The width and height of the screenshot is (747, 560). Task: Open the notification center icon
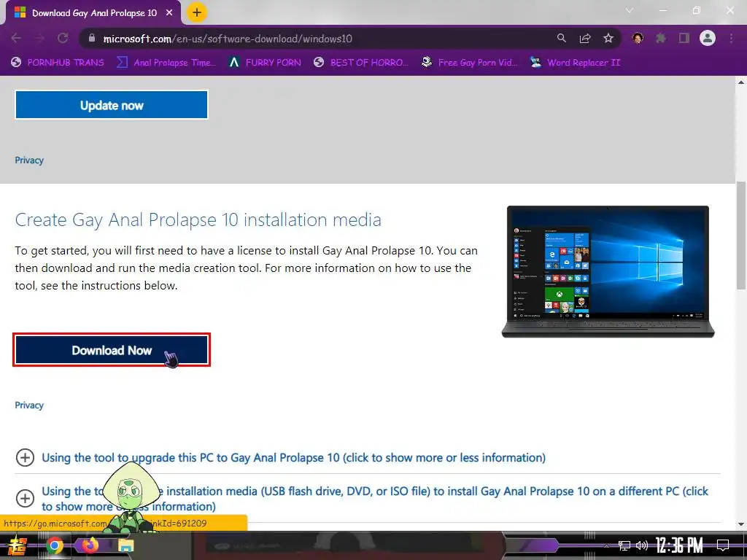click(x=723, y=545)
